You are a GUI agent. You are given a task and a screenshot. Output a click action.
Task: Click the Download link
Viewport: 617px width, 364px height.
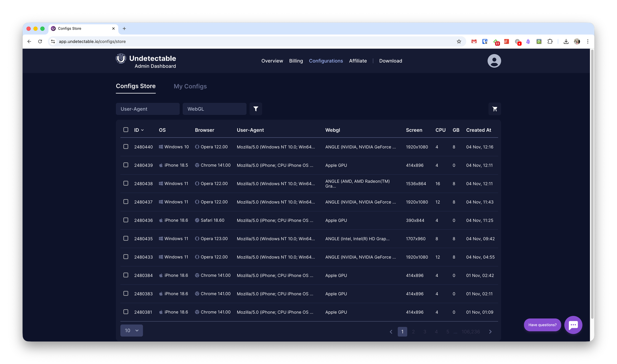point(391,61)
